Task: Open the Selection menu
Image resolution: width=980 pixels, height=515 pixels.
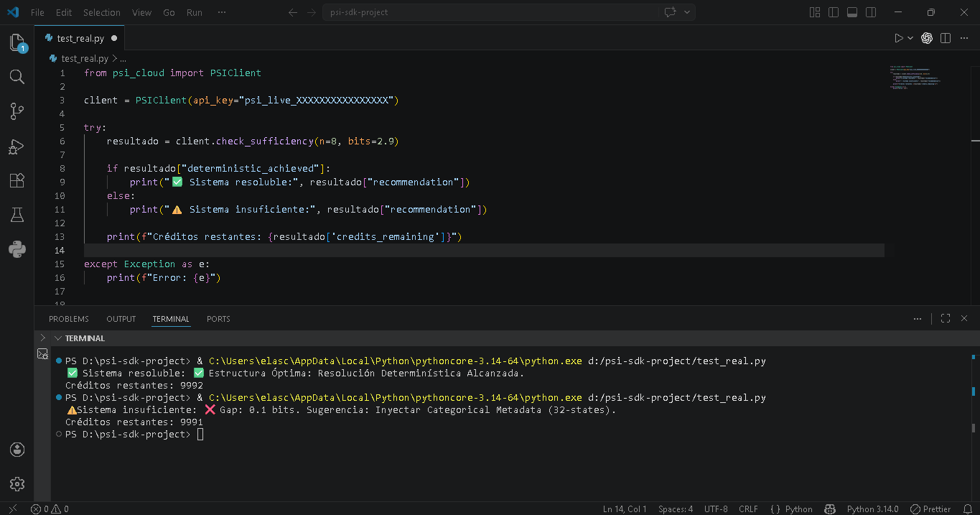Action: (x=102, y=12)
